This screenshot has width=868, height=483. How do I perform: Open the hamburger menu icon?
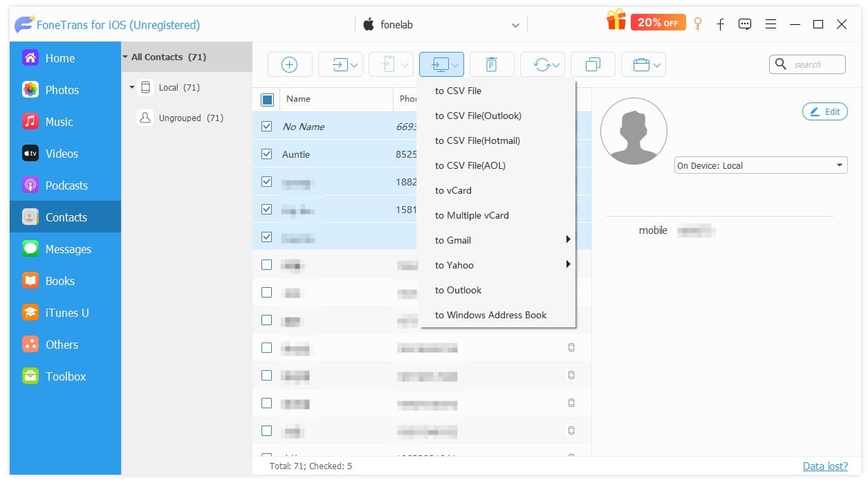(x=770, y=24)
